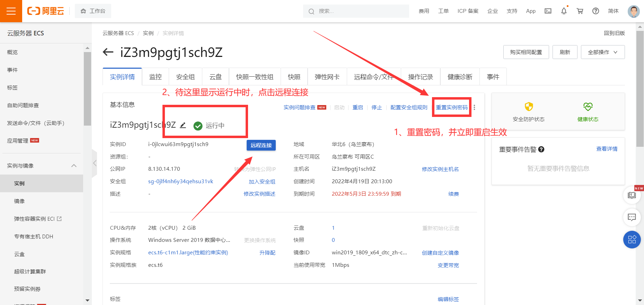Screen dimensions: 644x305
Task: Collapse the left sidebar handle
Action: pyautogui.click(x=94, y=163)
